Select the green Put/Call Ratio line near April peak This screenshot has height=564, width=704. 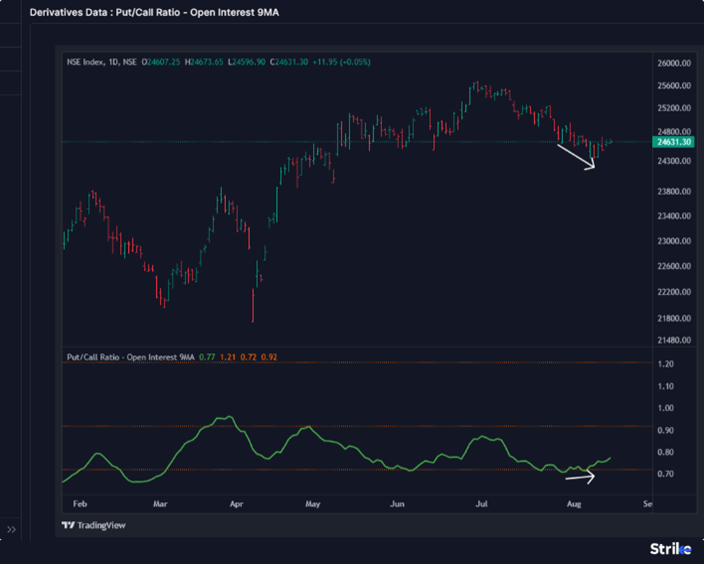(229, 417)
